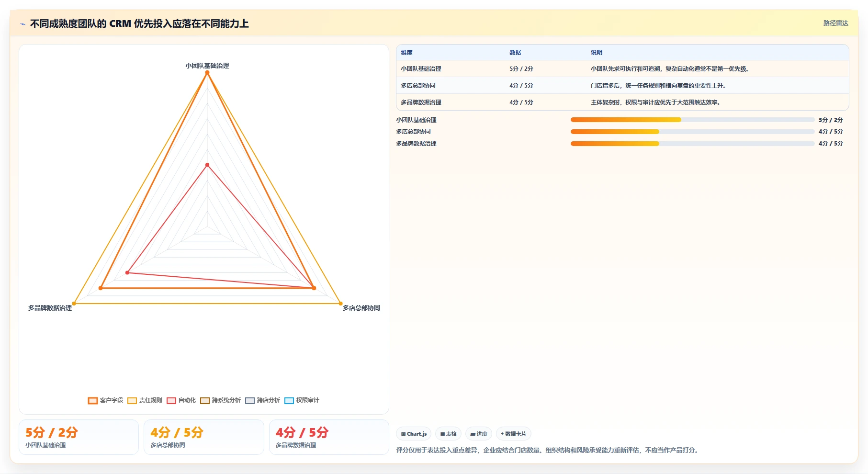
Task: Hide the 权限审计 dataset via its legend label
Action: click(x=307, y=400)
